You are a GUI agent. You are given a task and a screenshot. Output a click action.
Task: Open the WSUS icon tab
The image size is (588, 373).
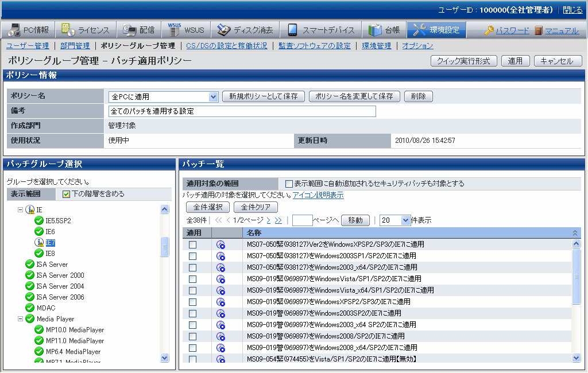pyautogui.click(x=175, y=30)
